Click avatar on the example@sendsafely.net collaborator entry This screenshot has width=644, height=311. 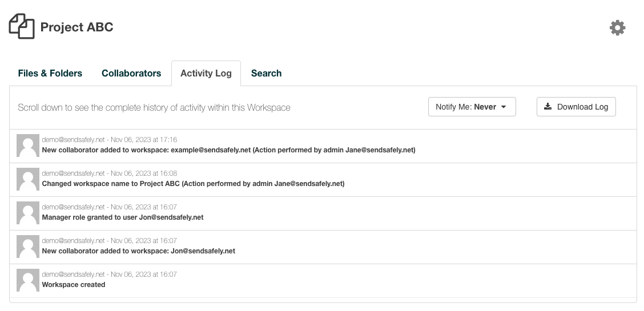pos(28,146)
